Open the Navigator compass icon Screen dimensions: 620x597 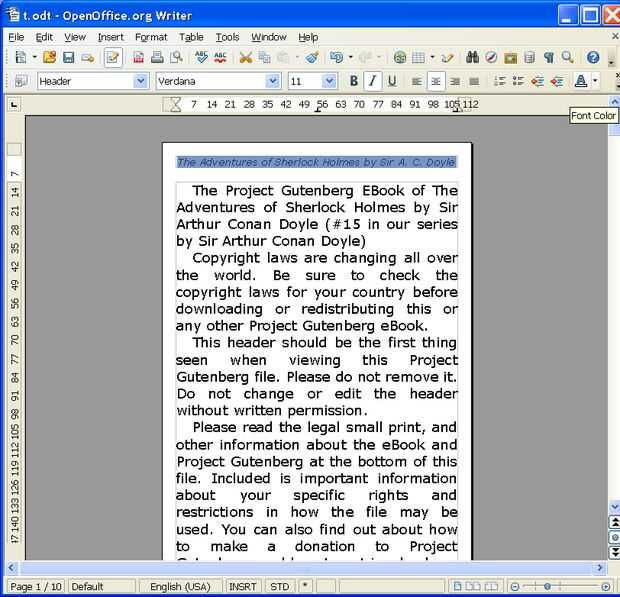coord(491,58)
